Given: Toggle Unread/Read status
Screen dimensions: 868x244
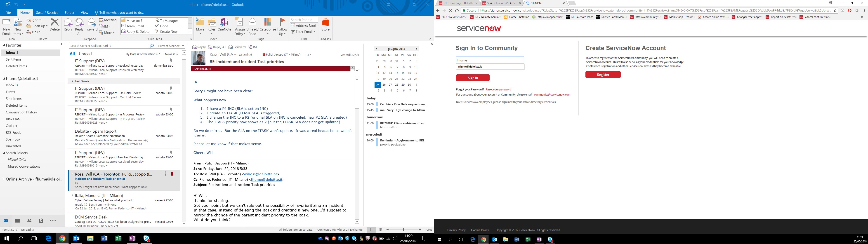Looking at the screenshot, I should (253, 27).
